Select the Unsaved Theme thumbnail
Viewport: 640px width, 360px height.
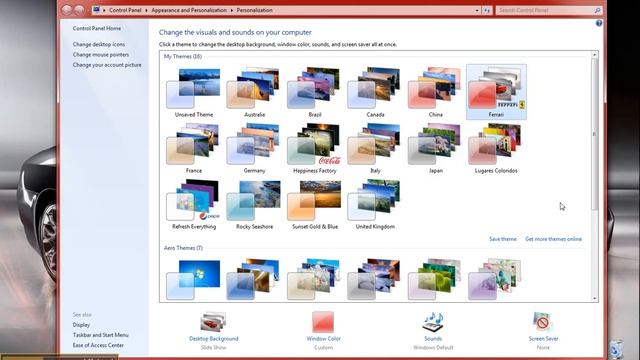(x=193, y=93)
